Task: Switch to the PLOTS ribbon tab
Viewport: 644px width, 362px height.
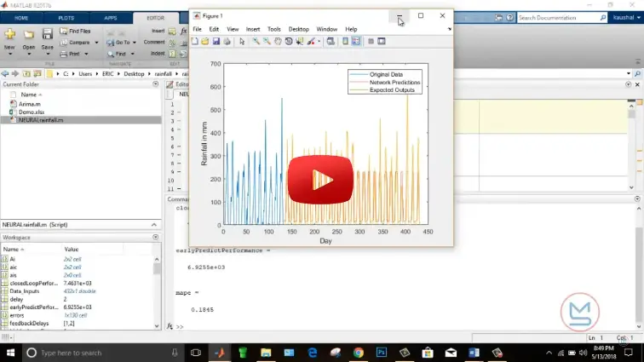Action: click(x=66, y=17)
